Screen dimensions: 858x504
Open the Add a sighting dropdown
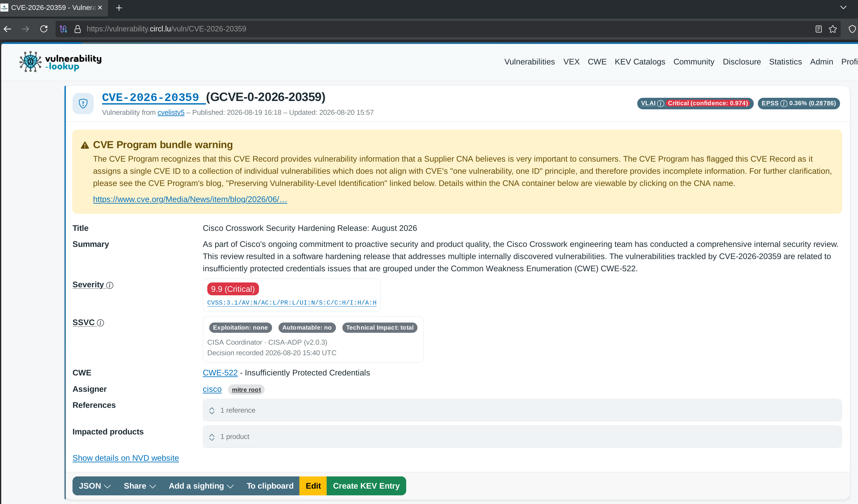pos(201,486)
